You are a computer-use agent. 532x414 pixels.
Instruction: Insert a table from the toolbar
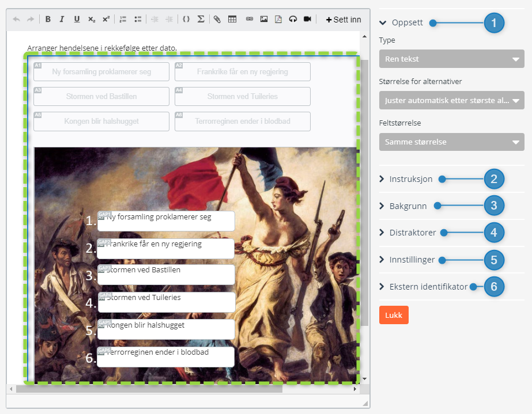[x=232, y=20]
